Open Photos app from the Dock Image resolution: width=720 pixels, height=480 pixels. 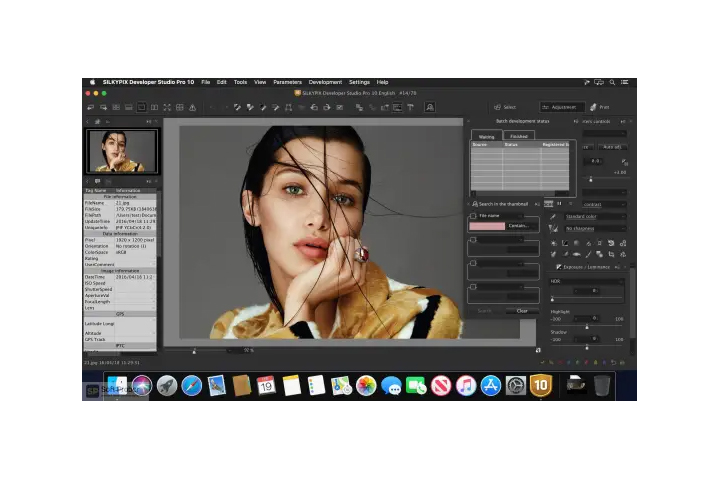coord(366,385)
